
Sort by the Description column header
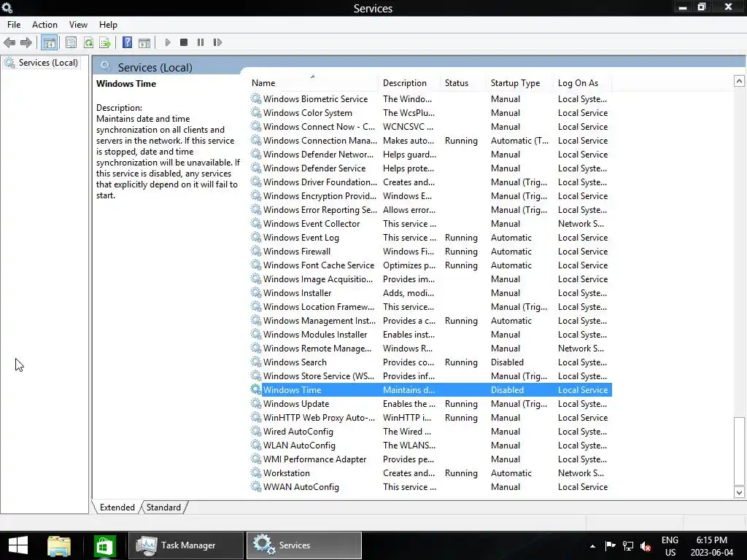click(409, 83)
